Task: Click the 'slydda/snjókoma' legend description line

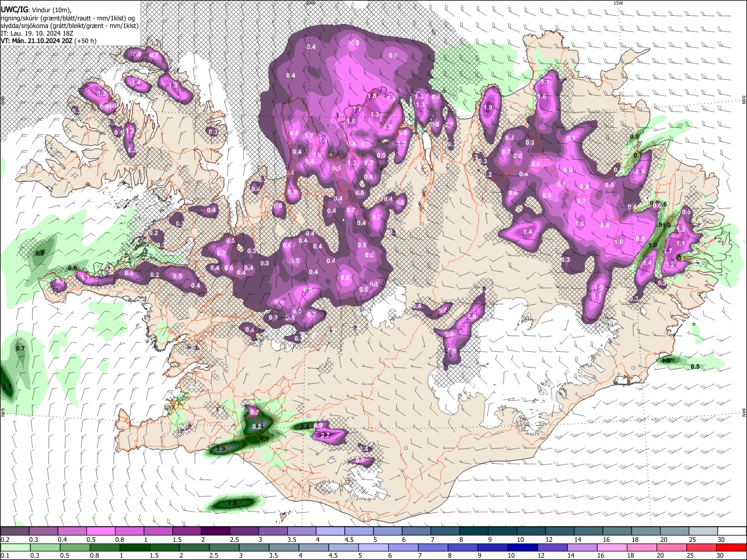Action: 69,26
